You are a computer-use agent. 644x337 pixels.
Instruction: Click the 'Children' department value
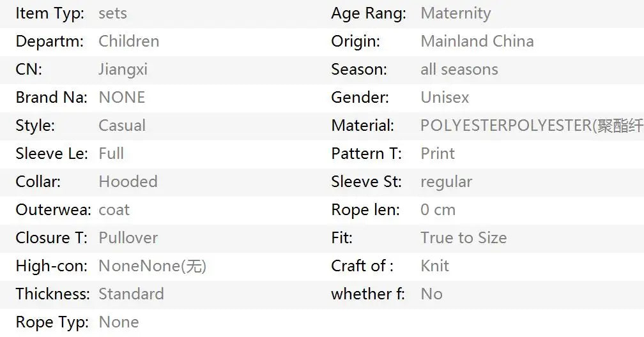128,41
